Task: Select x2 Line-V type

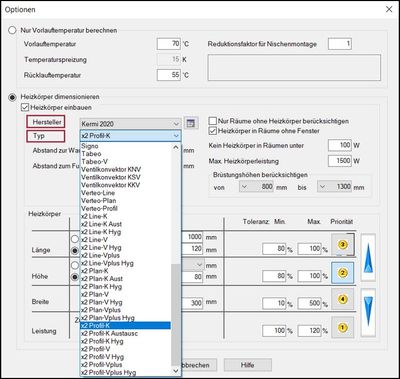Action: [x=125, y=240]
